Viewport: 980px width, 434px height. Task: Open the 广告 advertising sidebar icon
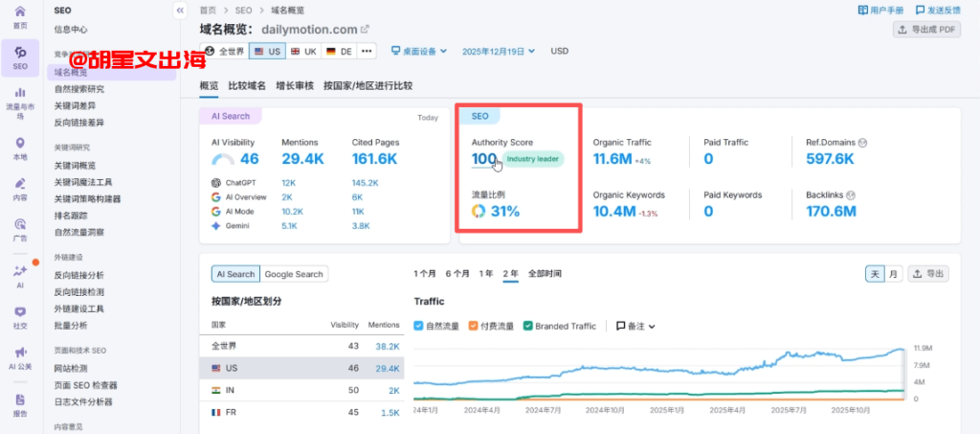pyautogui.click(x=20, y=230)
